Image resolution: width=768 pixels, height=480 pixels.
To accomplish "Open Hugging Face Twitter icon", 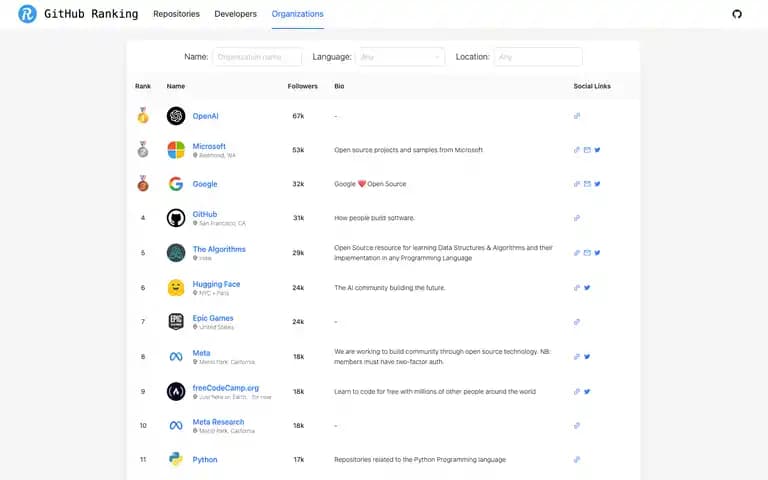I will (587, 288).
